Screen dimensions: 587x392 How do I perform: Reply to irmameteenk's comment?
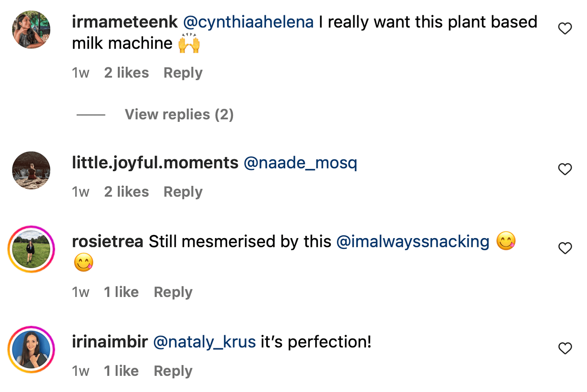coord(183,73)
